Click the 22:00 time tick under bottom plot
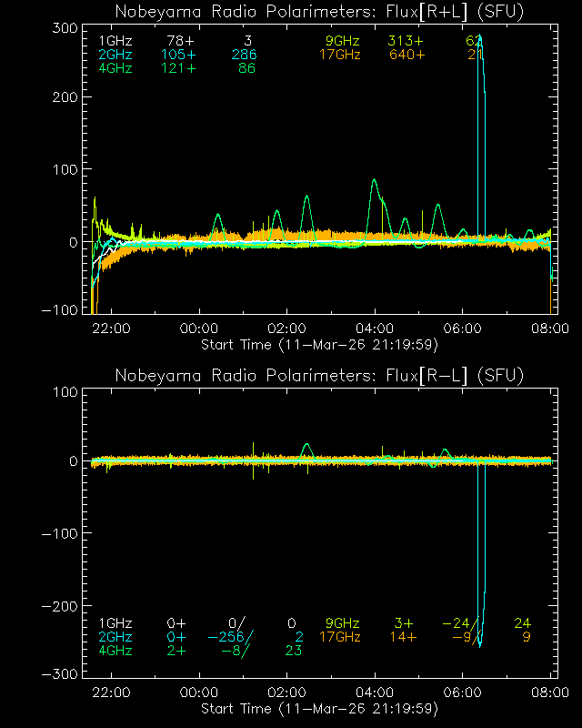 point(111,693)
